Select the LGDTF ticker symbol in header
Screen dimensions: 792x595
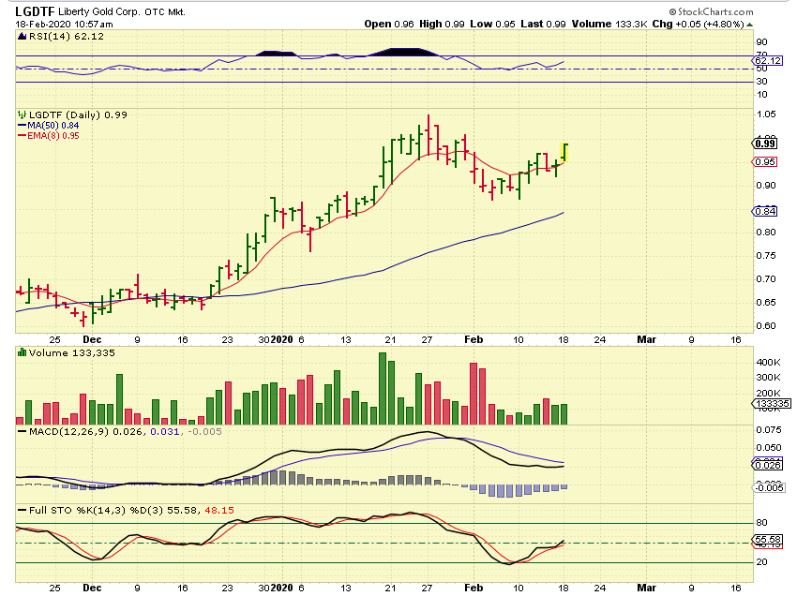click(x=35, y=12)
